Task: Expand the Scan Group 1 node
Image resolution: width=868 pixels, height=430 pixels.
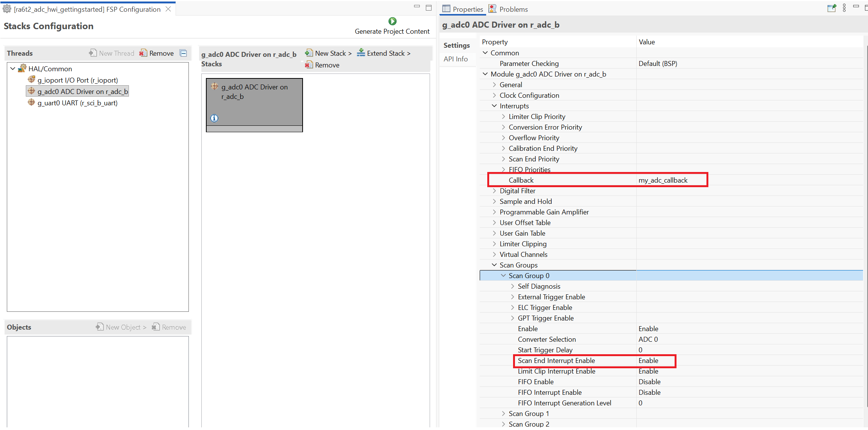Action: [x=503, y=414]
